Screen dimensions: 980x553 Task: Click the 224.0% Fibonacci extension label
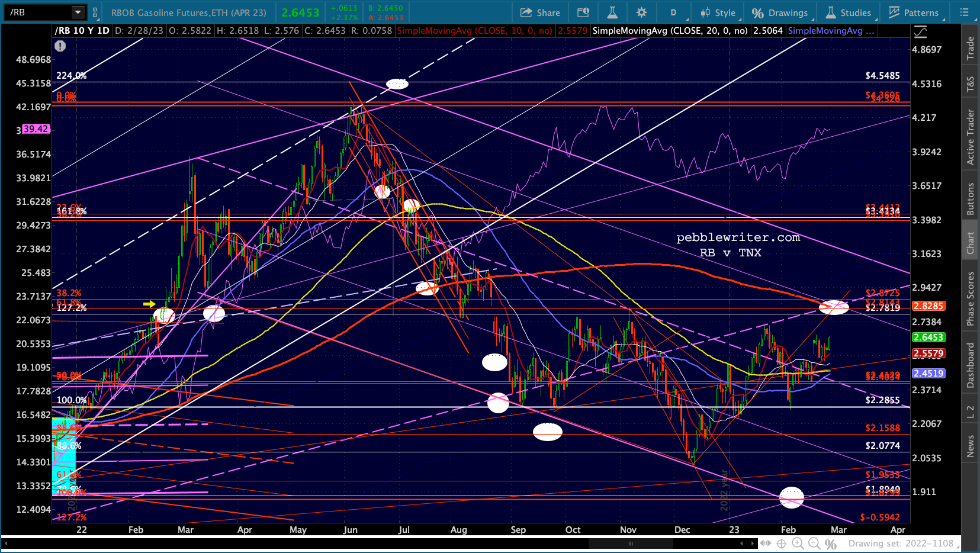point(72,76)
